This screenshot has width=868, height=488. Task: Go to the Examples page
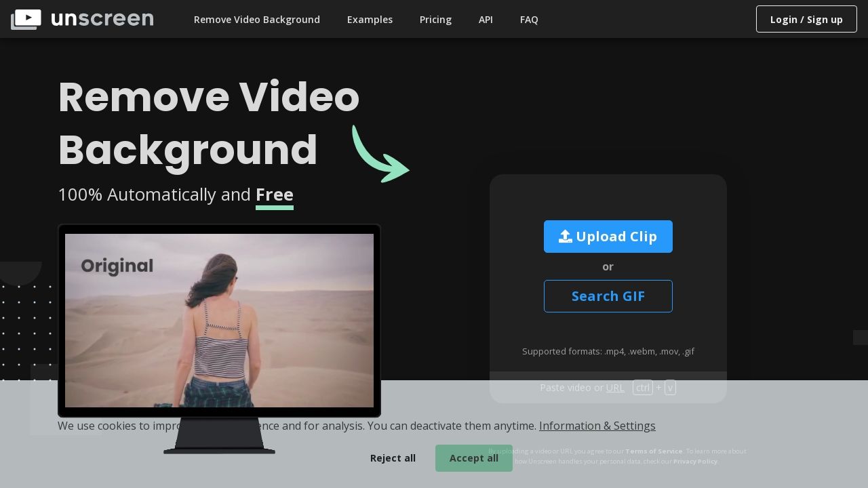[x=370, y=20]
